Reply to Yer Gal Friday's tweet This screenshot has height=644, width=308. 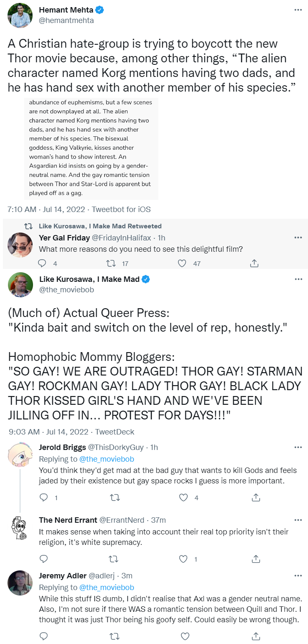tap(42, 263)
